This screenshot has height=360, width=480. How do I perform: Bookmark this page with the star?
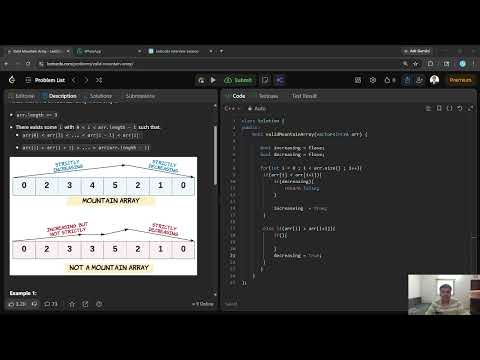(x=415, y=64)
